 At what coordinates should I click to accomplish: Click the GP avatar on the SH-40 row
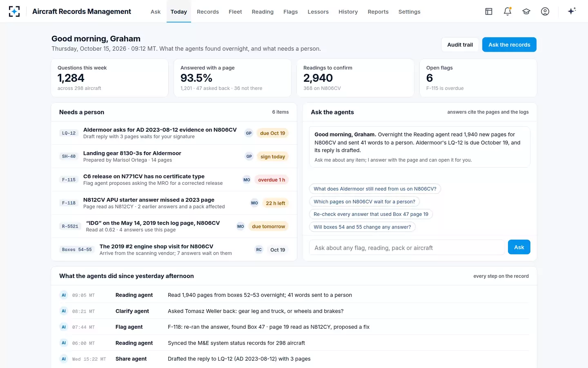pyautogui.click(x=249, y=157)
